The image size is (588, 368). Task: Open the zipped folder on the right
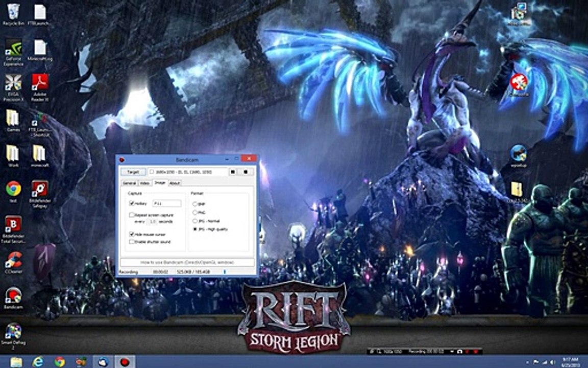(518, 192)
